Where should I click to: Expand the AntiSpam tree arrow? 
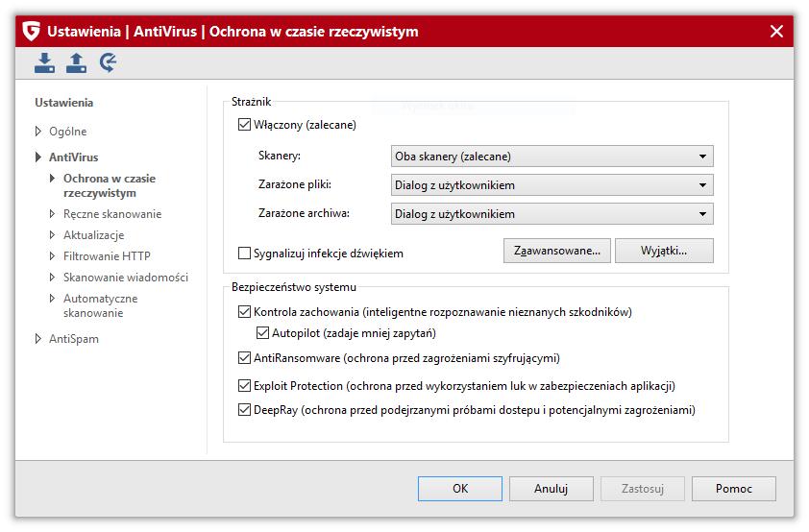(38, 339)
